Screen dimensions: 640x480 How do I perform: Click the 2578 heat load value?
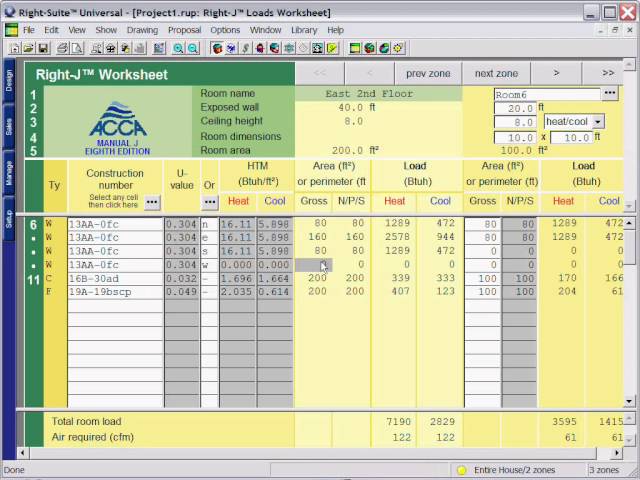click(397, 237)
